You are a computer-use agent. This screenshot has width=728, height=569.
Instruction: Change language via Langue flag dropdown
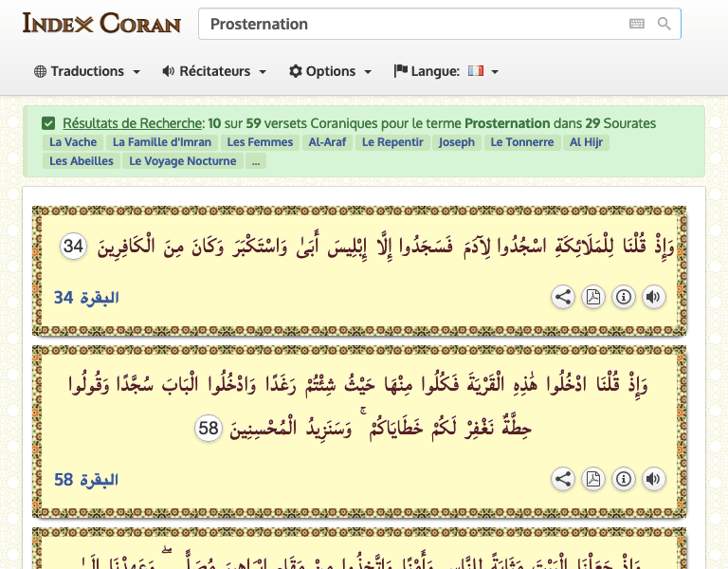446,71
